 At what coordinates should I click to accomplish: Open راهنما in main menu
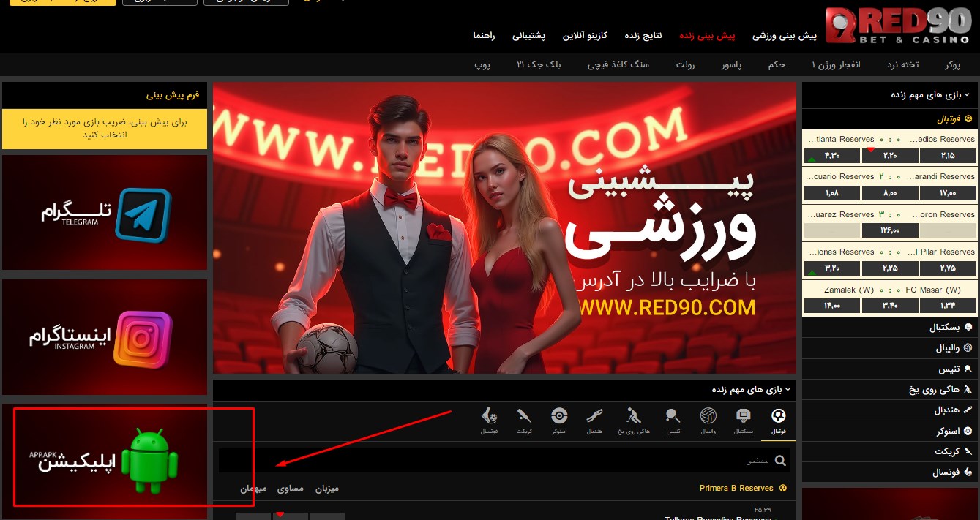coord(484,36)
